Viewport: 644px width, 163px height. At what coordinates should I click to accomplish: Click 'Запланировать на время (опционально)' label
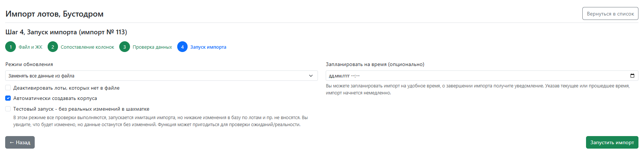tap(375, 64)
